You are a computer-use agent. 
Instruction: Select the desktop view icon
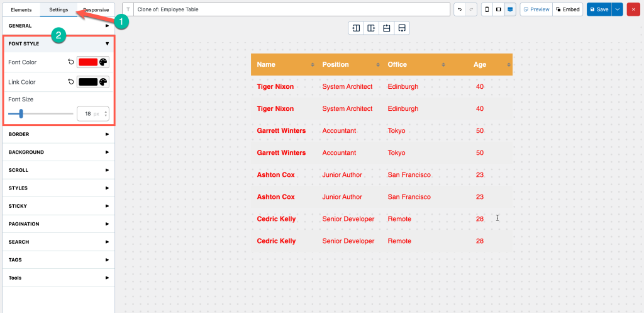point(509,9)
